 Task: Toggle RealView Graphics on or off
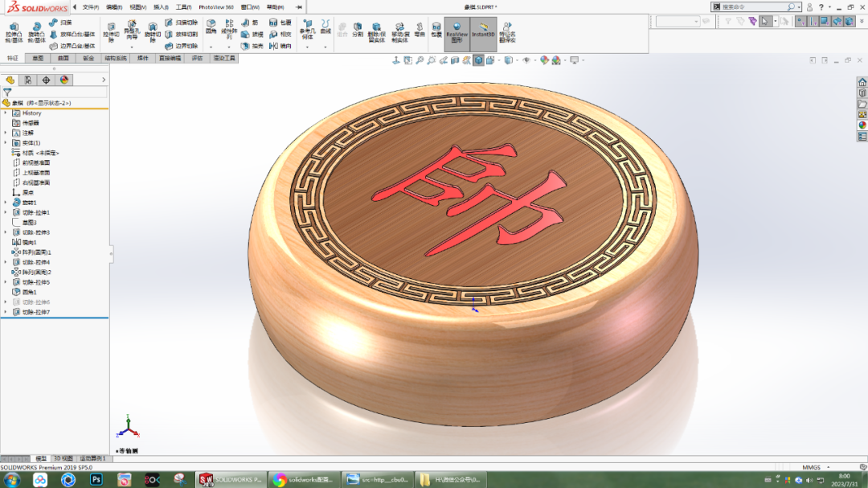click(x=457, y=33)
